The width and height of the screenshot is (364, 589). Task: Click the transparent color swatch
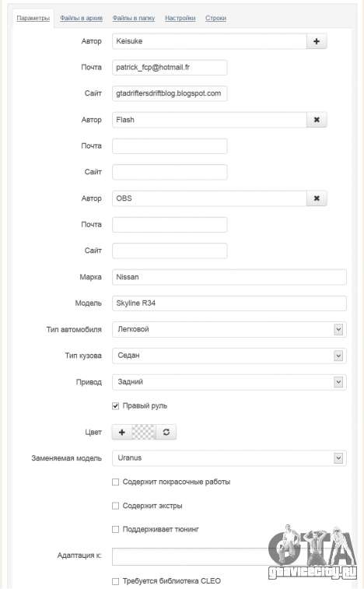[x=144, y=432]
